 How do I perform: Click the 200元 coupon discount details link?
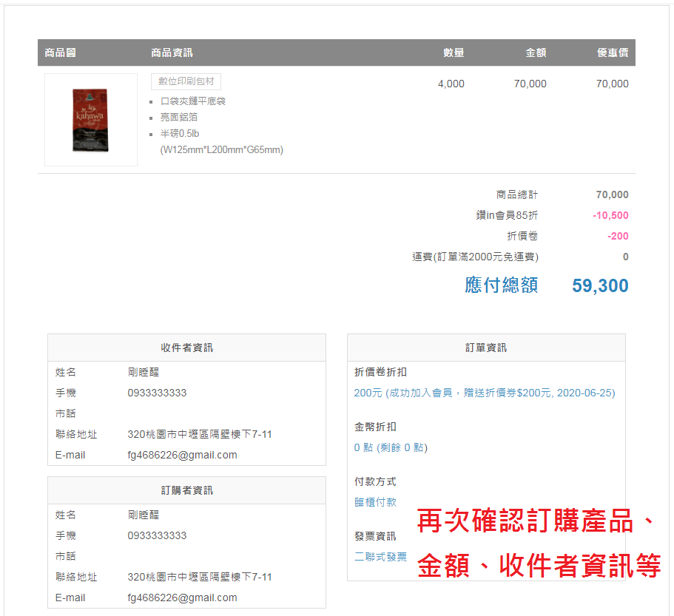(x=484, y=393)
